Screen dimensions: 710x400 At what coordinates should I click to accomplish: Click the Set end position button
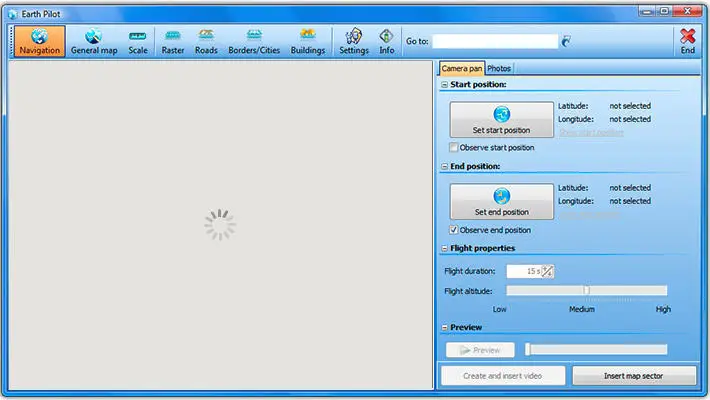coord(501,202)
